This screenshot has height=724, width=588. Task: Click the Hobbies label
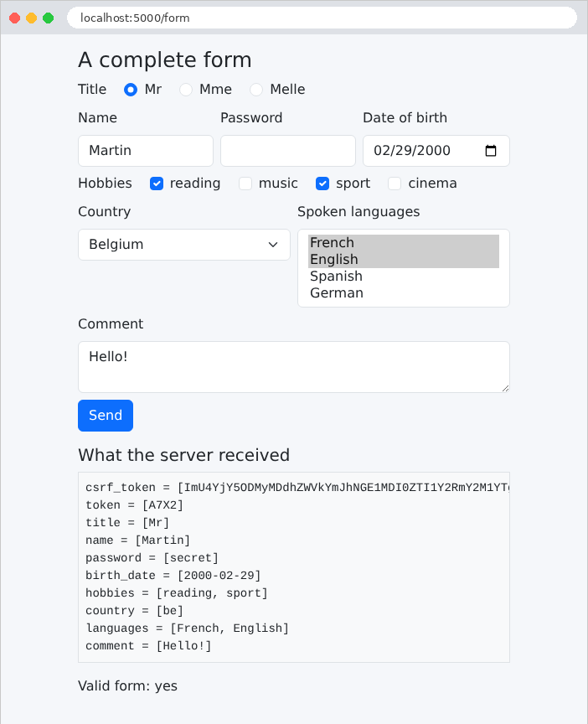pos(105,184)
